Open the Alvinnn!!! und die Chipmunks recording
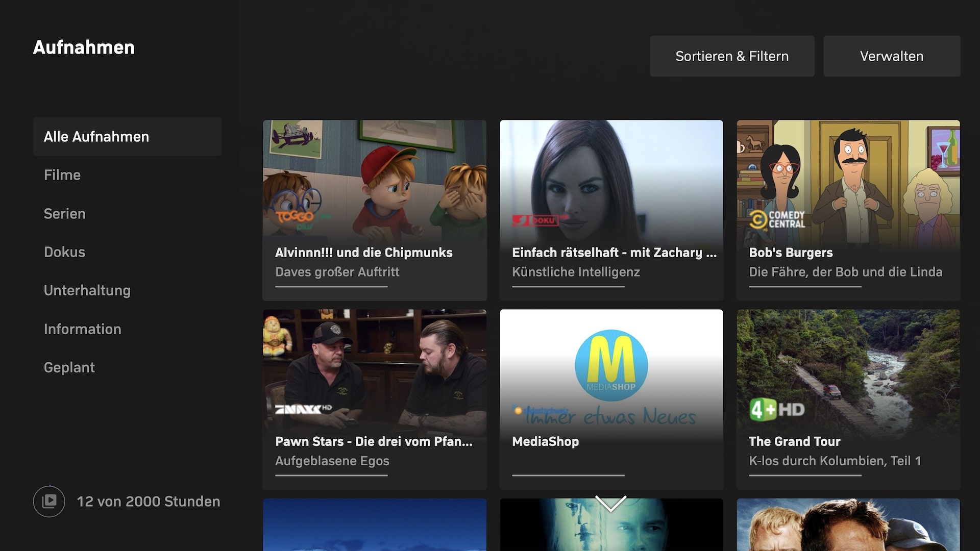The width and height of the screenshot is (980, 551). 374,209
